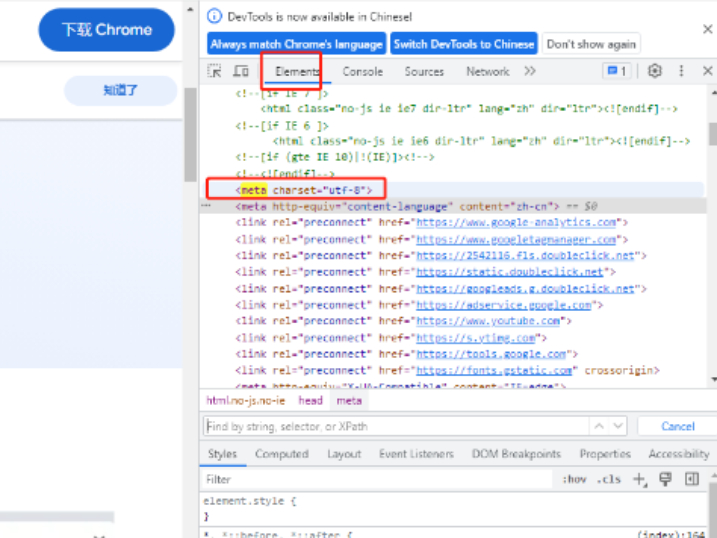This screenshot has width=717, height=538.
Task: Select the meta breadcrumb
Action: point(349,401)
